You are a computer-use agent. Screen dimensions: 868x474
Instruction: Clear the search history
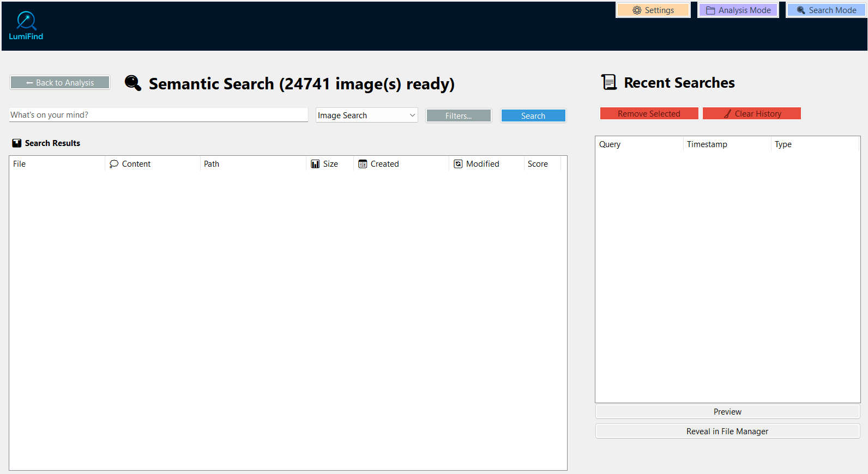(x=752, y=113)
